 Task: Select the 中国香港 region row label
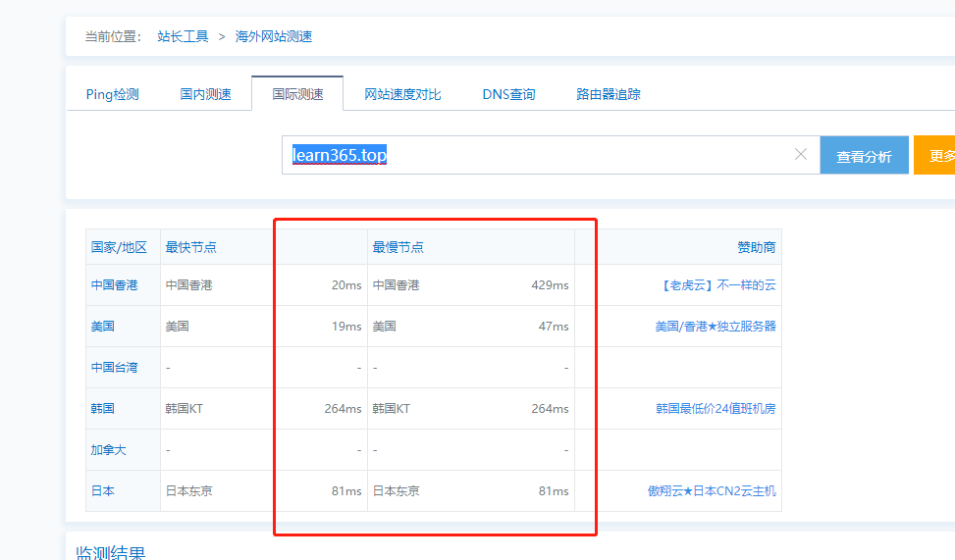click(x=115, y=285)
